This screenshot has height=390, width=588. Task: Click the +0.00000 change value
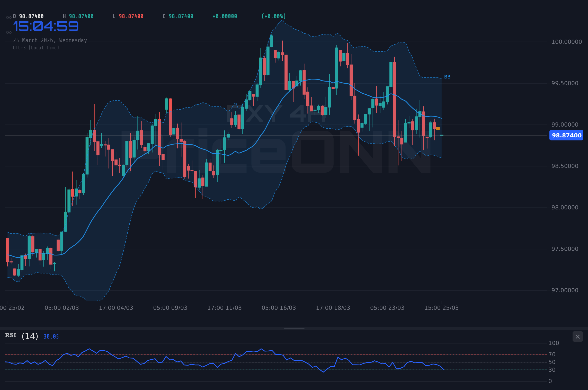225,16
